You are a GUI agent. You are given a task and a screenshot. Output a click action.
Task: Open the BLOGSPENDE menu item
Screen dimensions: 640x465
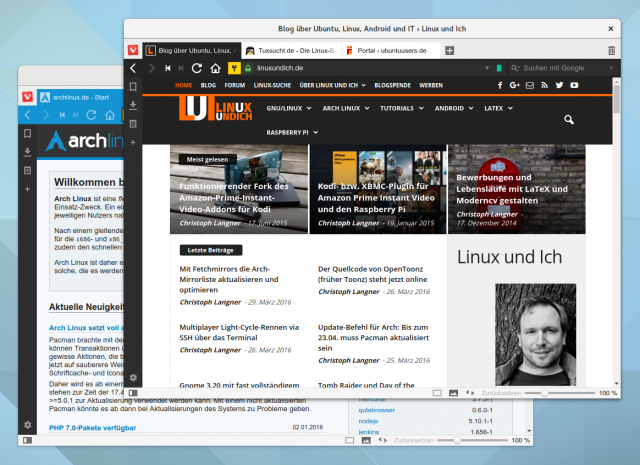tap(392, 85)
